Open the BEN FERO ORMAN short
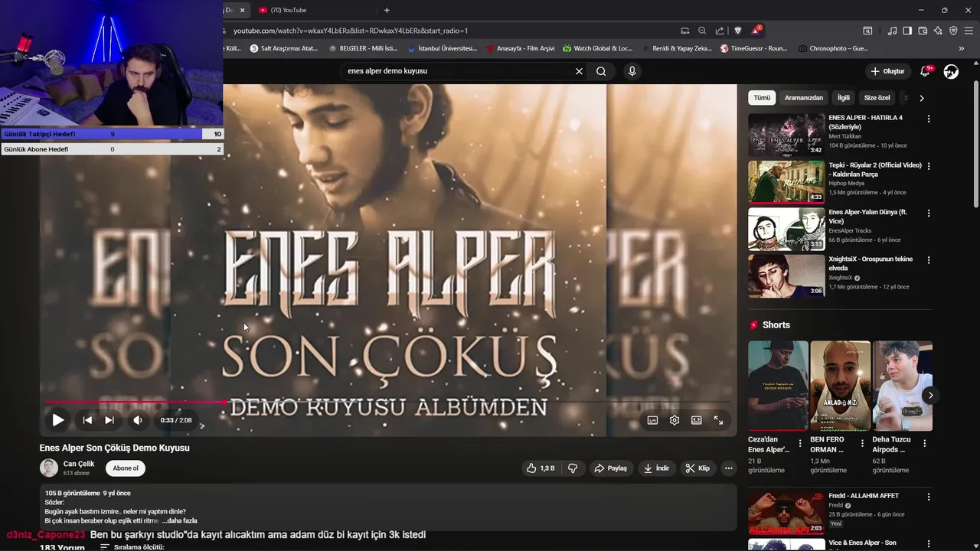This screenshot has height=551, width=980. point(840,386)
